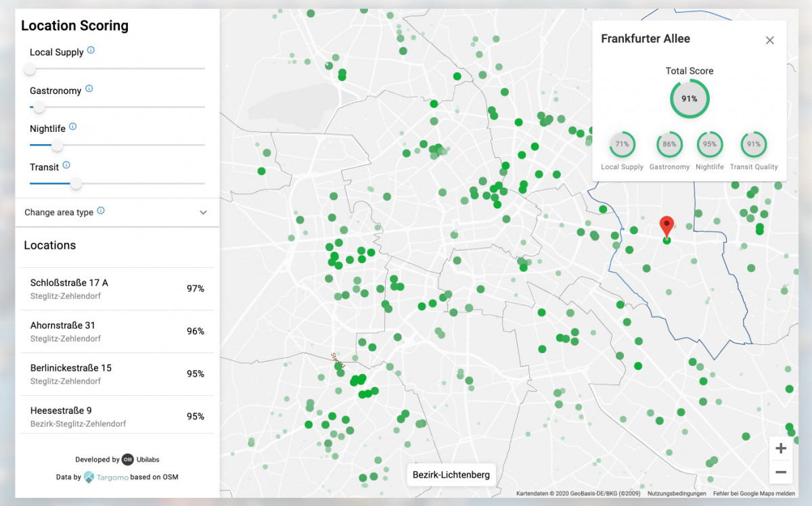Select the Ahornstraße 31 location
The image size is (812, 506).
click(117, 331)
